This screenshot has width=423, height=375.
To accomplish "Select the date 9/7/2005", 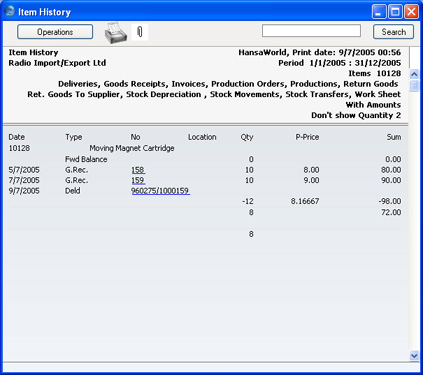I will pos(24,191).
